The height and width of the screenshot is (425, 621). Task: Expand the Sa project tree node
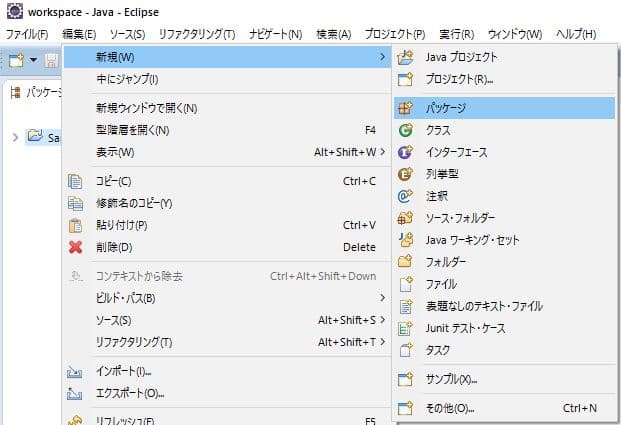[15, 138]
